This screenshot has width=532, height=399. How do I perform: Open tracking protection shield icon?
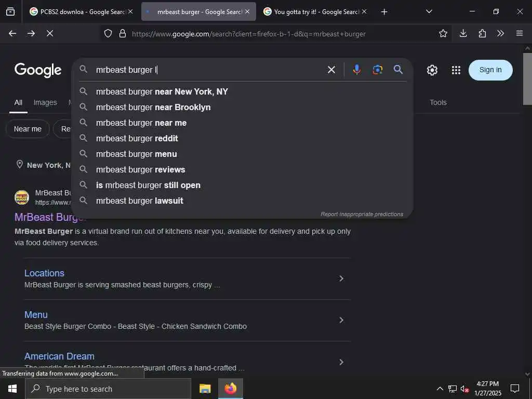pos(108,33)
